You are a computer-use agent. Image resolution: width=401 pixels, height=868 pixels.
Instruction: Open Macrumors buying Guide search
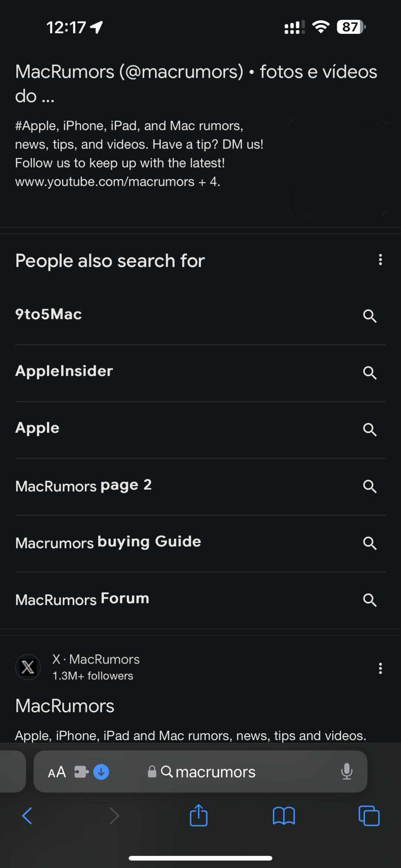tap(108, 542)
